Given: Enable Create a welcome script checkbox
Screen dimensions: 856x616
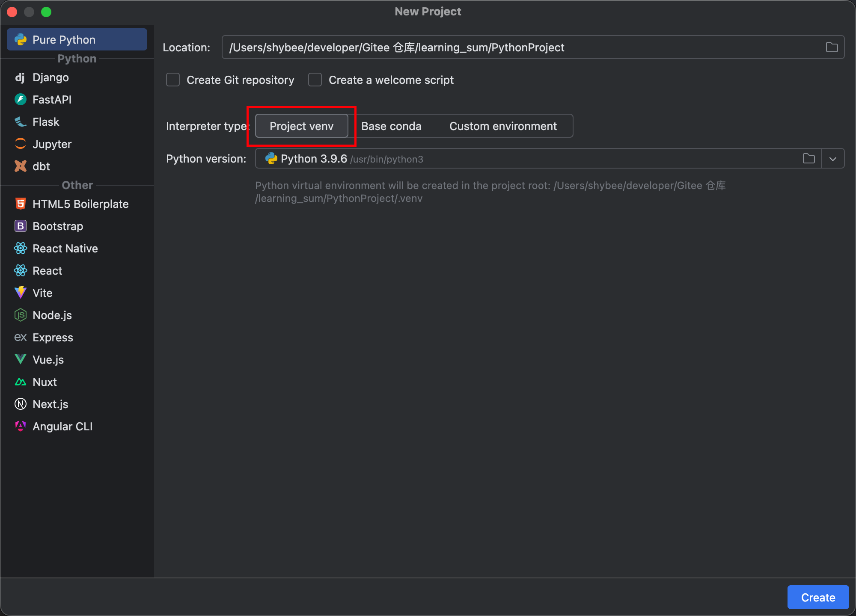Looking at the screenshot, I should coord(315,80).
